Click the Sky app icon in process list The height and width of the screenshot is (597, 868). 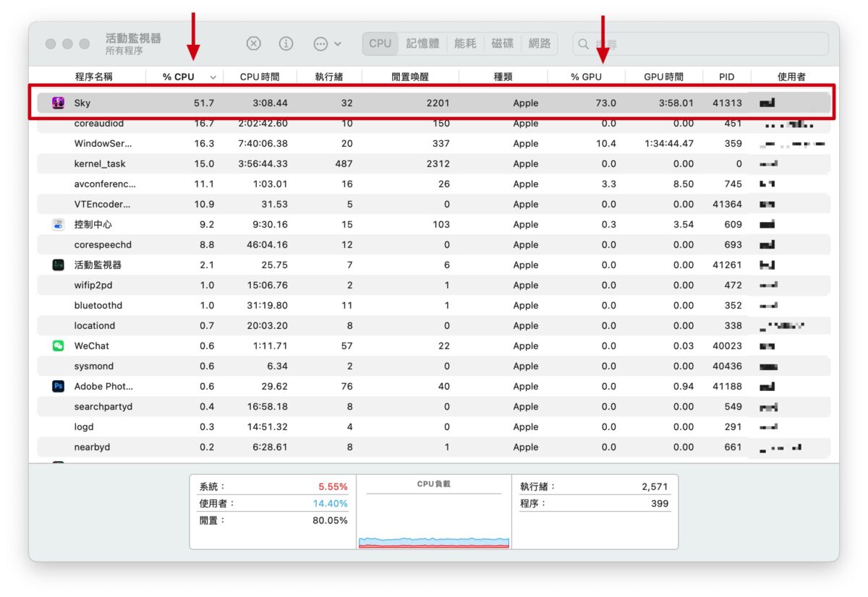[59, 103]
